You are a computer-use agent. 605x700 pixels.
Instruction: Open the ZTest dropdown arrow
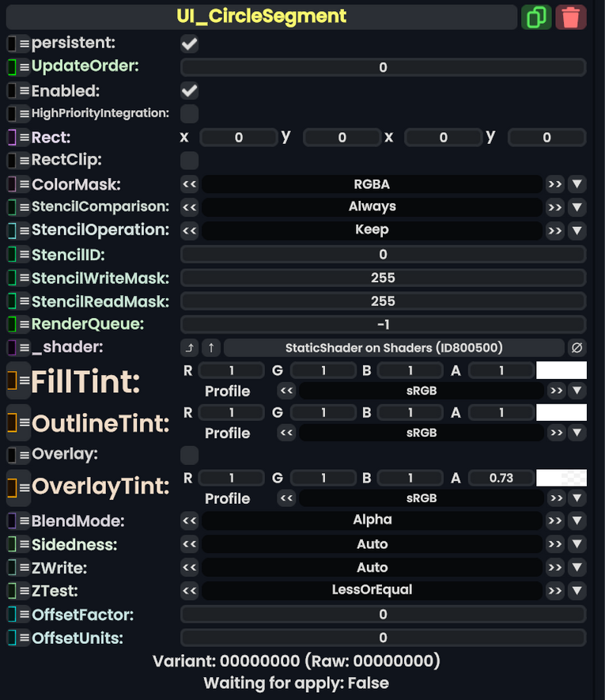pyautogui.click(x=577, y=590)
